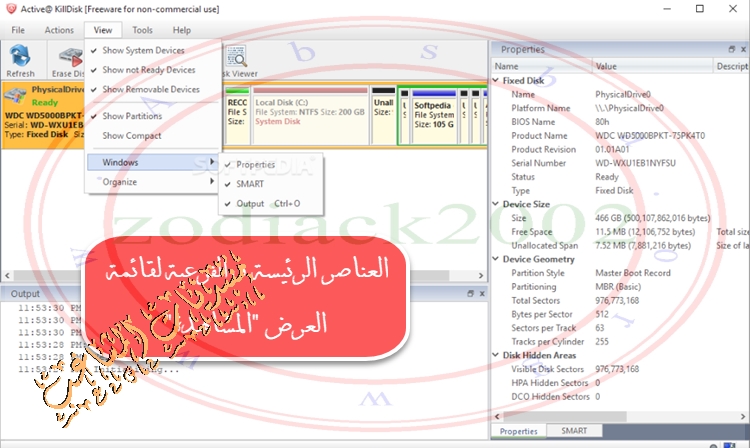Click the KillDisk app logo in title bar

point(11,9)
